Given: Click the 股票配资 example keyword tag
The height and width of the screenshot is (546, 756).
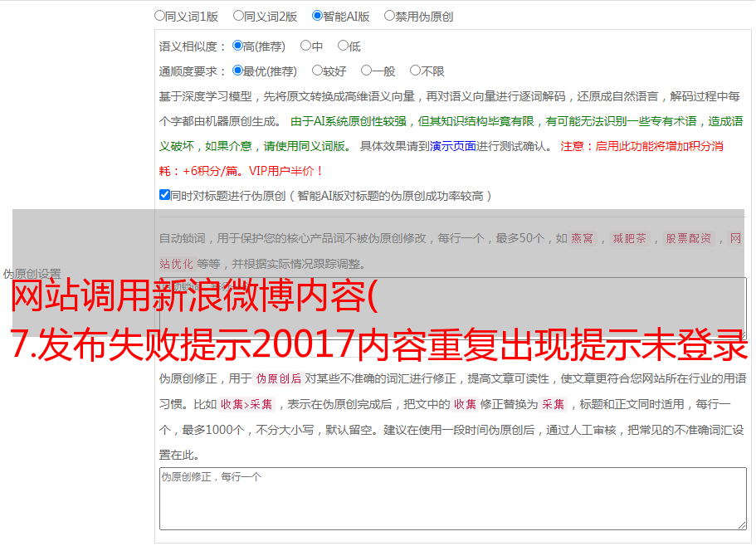Looking at the screenshot, I should 689,238.
